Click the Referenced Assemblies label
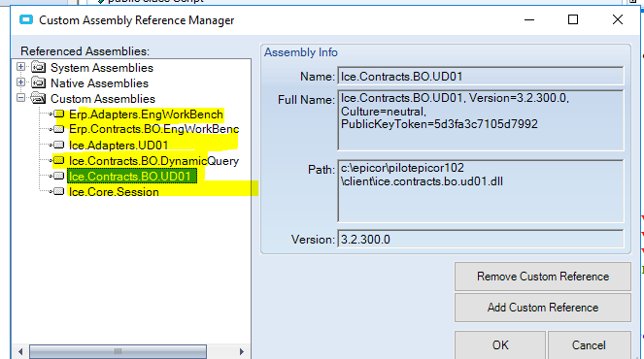This screenshot has height=359, width=644. point(85,51)
